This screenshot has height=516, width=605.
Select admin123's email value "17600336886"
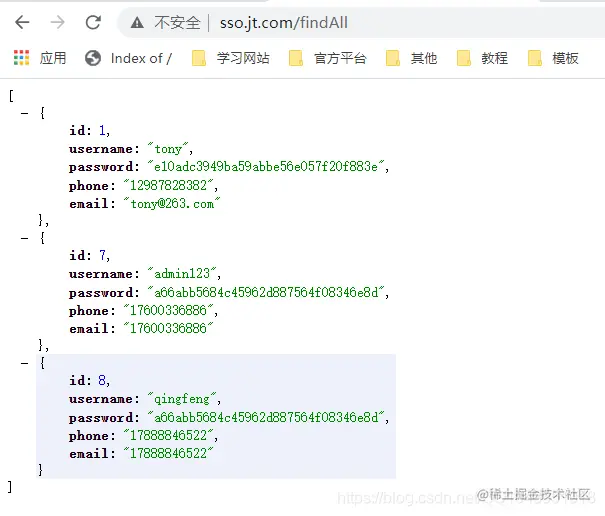(x=169, y=328)
